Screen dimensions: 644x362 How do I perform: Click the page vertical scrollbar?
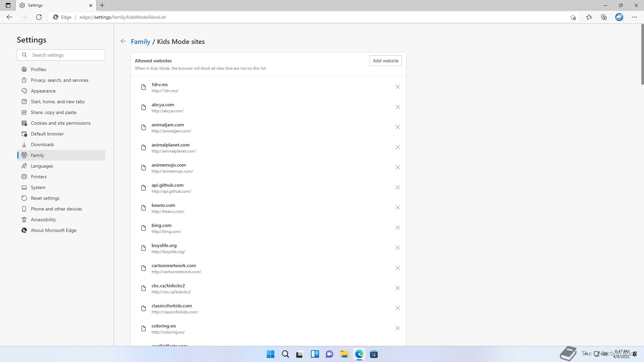pos(642,55)
